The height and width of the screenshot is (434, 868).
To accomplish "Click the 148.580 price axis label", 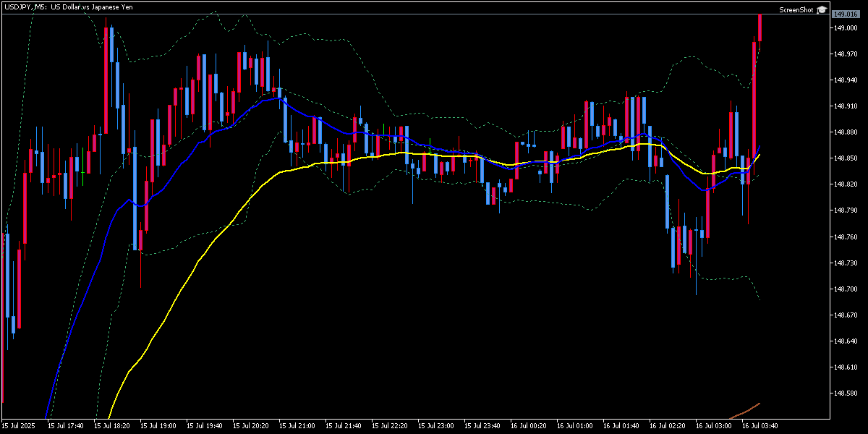I will click(x=846, y=393).
